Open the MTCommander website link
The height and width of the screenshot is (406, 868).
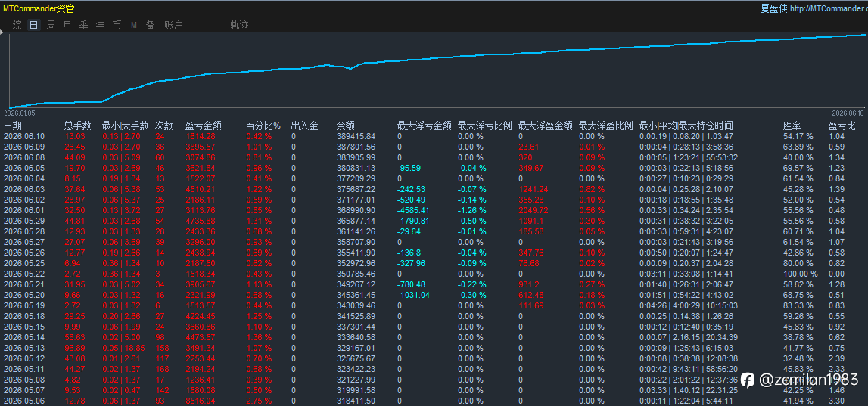(829, 8)
